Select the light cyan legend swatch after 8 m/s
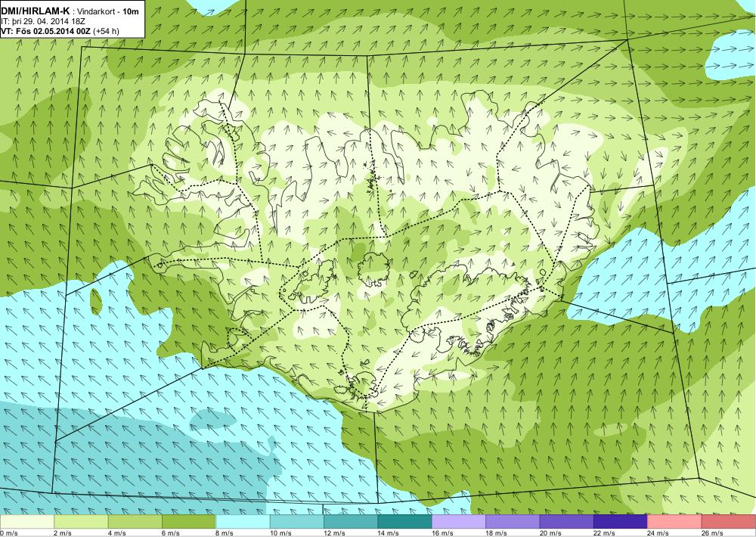The width and height of the screenshot is (756, 537). [243, 522]
